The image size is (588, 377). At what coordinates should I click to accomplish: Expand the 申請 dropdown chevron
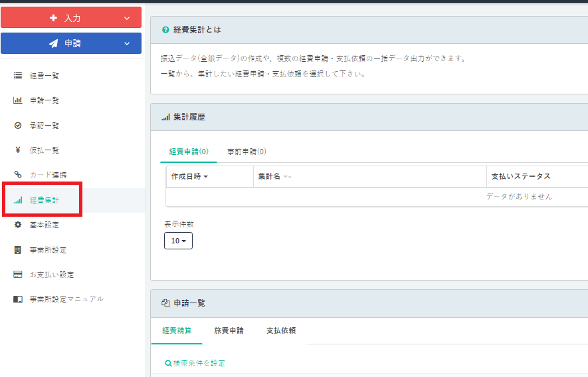pyautogui.click(x=127, y=43)
